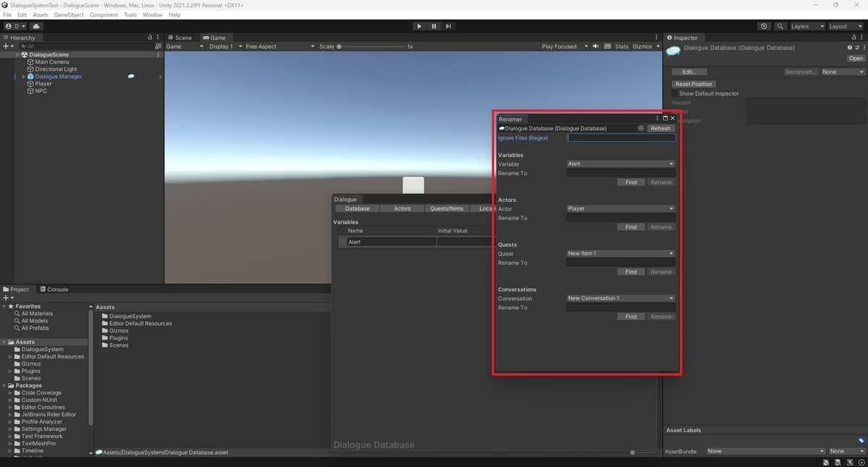This screenshot has height=467, width=868.
Task: Click the Ignore Files (Regex) input field
Action: tap(621, 138)
